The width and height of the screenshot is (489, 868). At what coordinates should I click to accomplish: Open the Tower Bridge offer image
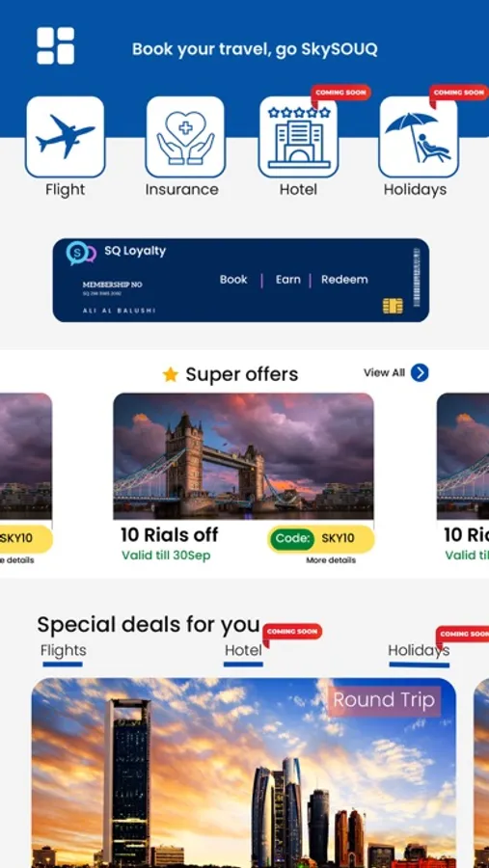(243, 456)
